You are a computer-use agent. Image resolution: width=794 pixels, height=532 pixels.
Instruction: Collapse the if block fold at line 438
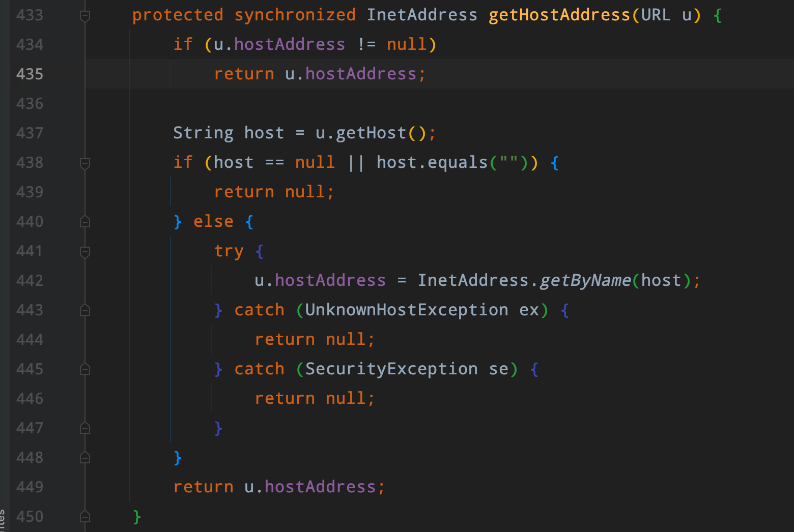[84, 163]
